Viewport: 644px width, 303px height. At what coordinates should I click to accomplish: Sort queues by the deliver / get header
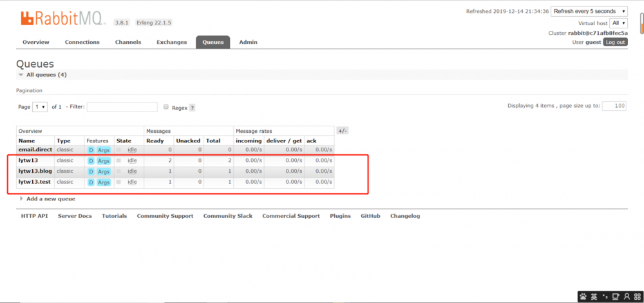pyautogui.click(x=284, y=141)
